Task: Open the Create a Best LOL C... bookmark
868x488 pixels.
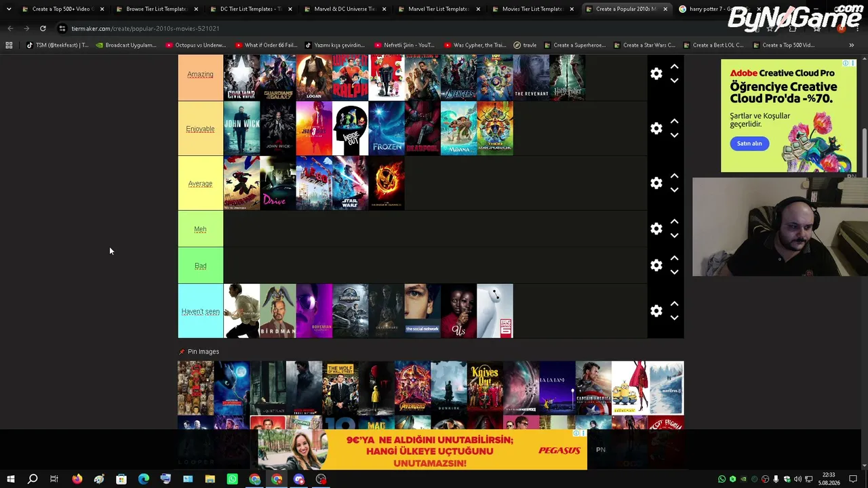Action: [713, 45]
